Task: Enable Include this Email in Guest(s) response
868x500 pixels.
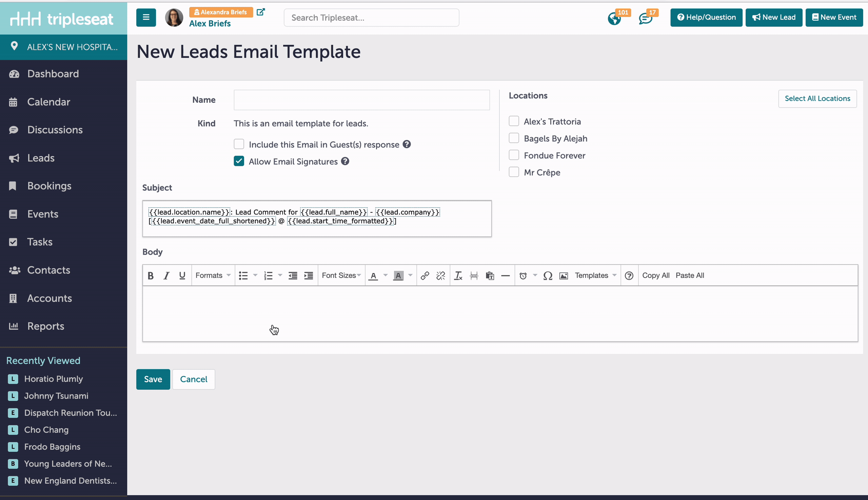Action: [239, 144]
